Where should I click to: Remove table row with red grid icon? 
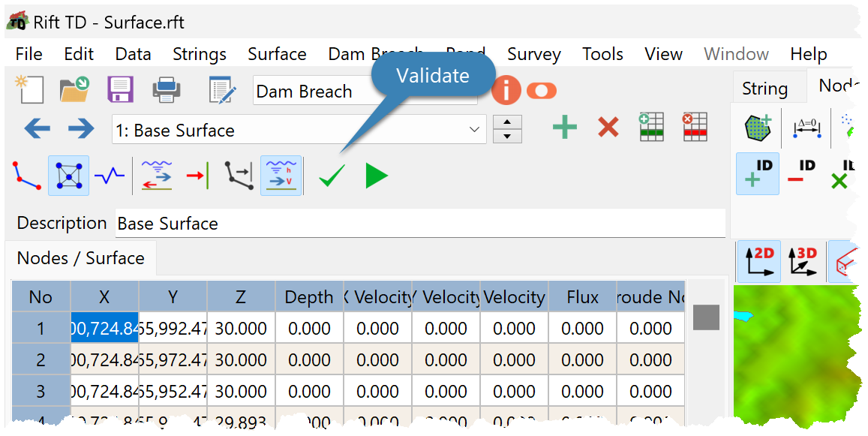click(694, 127)
